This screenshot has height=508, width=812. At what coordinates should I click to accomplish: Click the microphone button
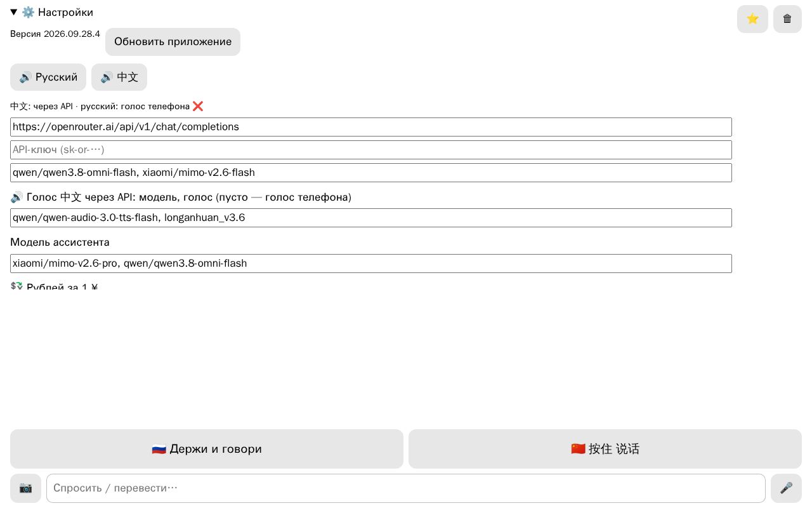pos(786,488)
